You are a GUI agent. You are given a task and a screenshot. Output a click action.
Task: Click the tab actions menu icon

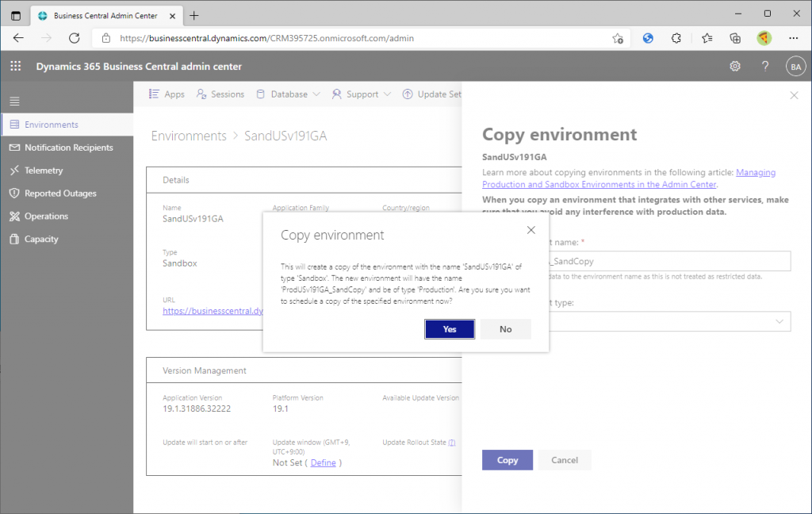16,16
